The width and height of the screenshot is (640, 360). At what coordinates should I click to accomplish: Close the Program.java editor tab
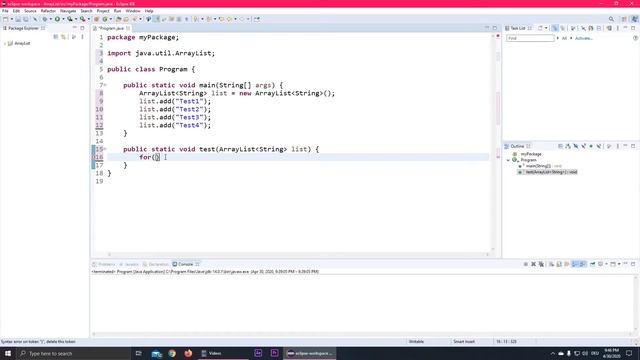(x=128, y=29)
